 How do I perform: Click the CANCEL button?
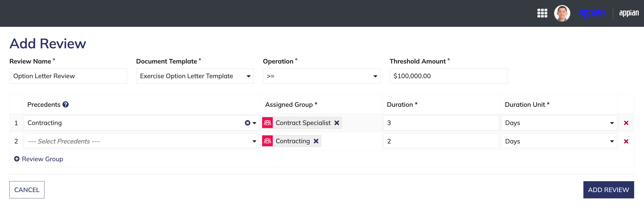pyautogui.click(x=27, y=190)
